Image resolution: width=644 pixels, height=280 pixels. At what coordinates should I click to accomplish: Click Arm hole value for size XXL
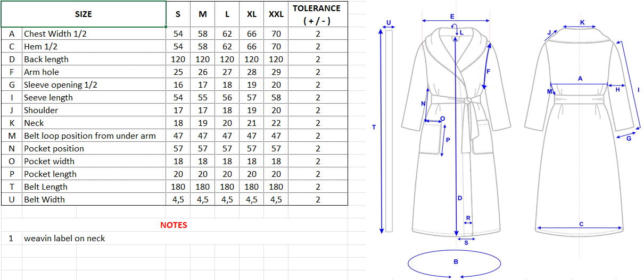276,72
